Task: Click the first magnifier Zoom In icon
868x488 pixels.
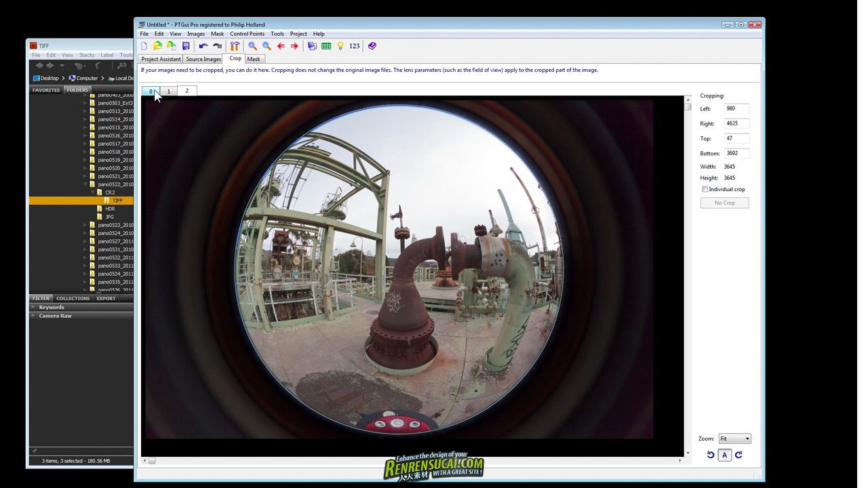Action: (x=252, y=46)
